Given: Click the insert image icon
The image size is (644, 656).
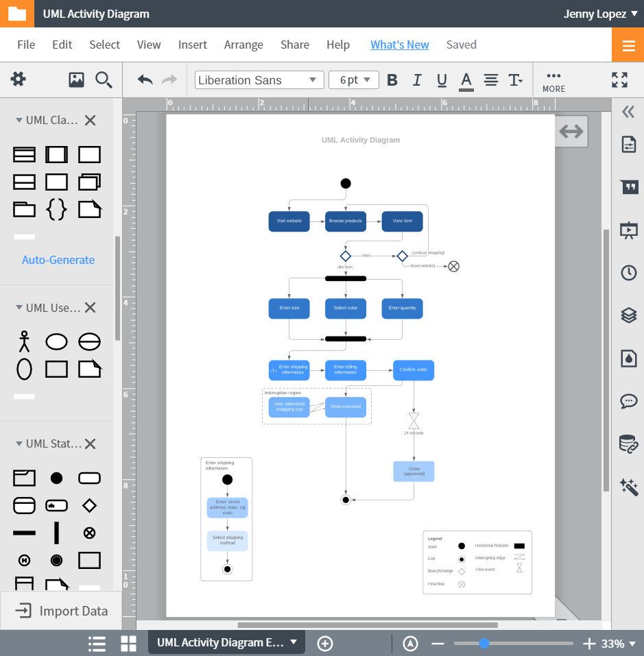Looking at the screenshot, I should 76,80.
